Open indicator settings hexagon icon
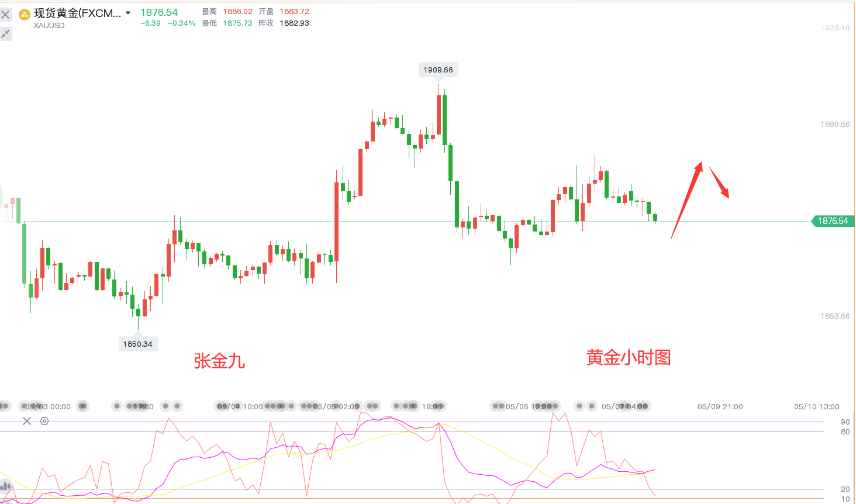Image resolution: width=856 pixels, height=504 pixels. [x=44, y=421]
